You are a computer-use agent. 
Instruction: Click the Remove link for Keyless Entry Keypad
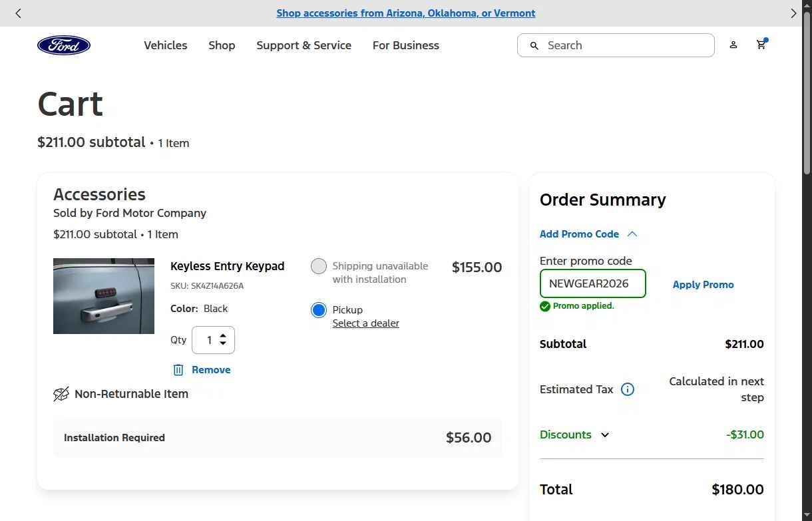211,370
